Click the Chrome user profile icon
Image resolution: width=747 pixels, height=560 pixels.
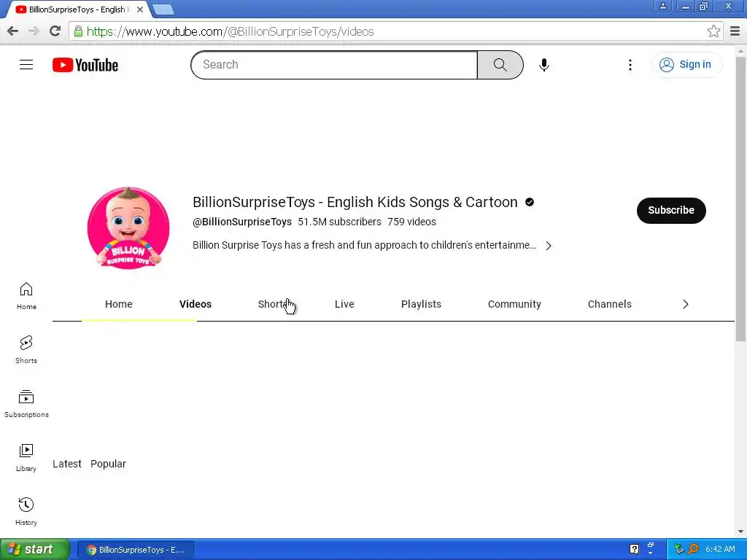coord(662,6)
